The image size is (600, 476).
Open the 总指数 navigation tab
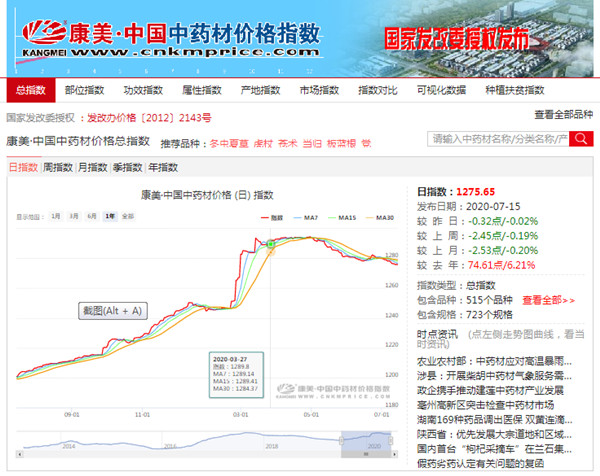point(31,90)
